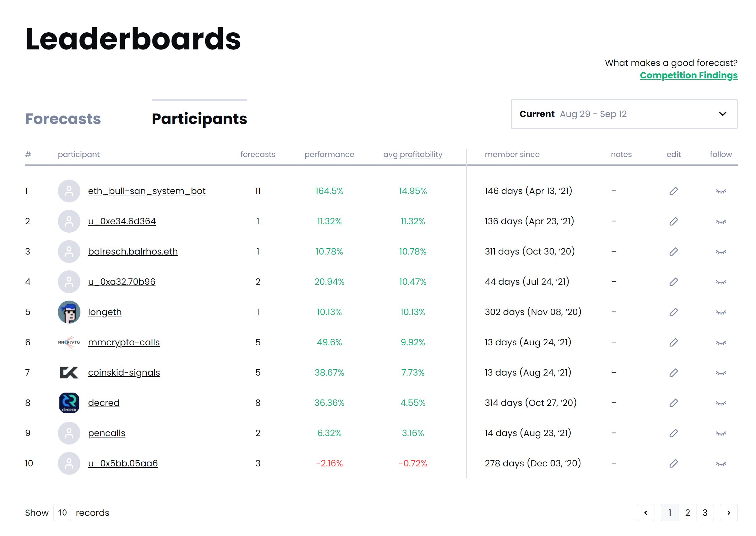Go to page 3 of results
The image size is (756, 536).
coord(705,512)
